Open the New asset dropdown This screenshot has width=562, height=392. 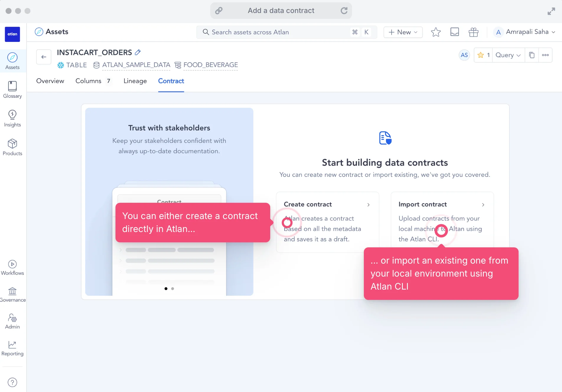[x=403, y=32]
